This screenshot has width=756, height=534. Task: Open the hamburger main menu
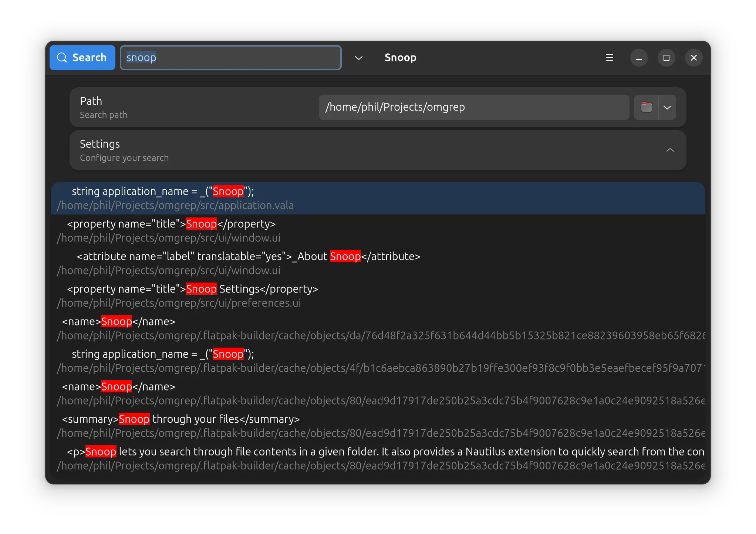click(x=609, y=58)
